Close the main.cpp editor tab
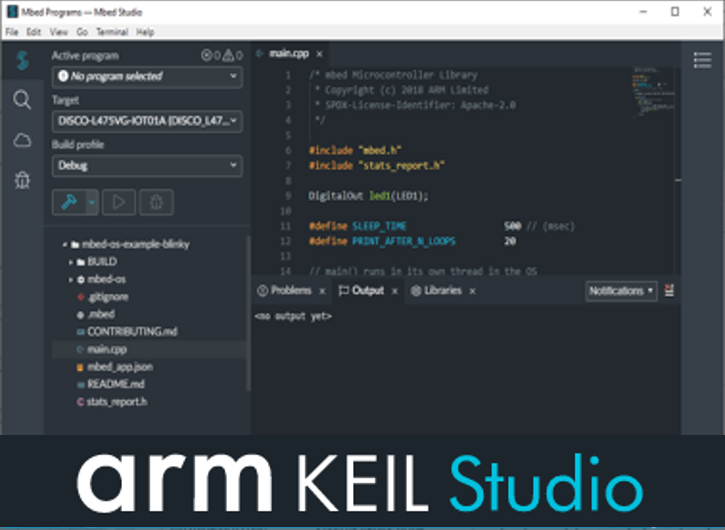The width and height of the screenshot is (725, 530). coord(319,54)
